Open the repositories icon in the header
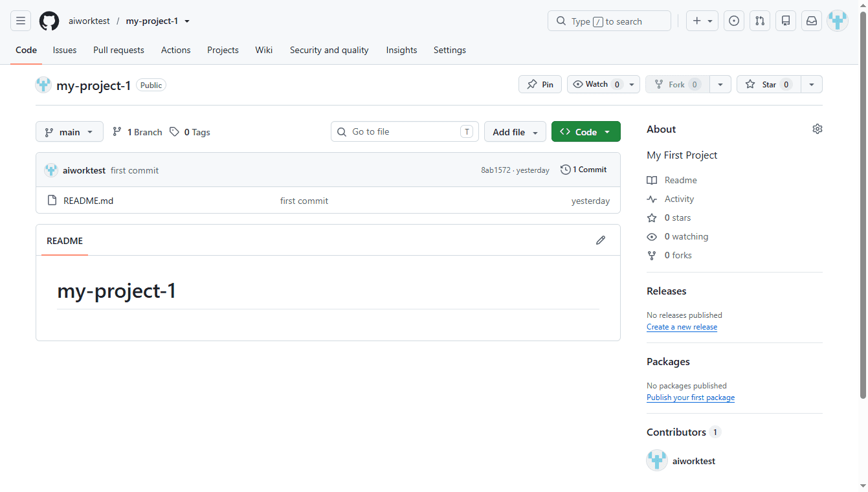 [786, 21]
